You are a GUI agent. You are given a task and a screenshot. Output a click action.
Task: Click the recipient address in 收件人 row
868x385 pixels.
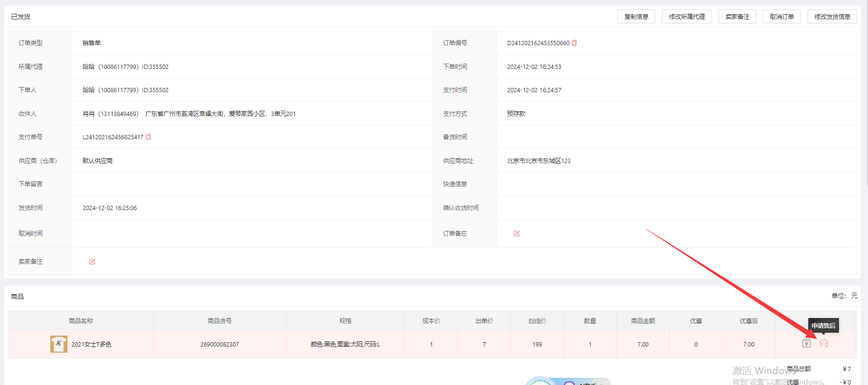(x=220, y=114)
